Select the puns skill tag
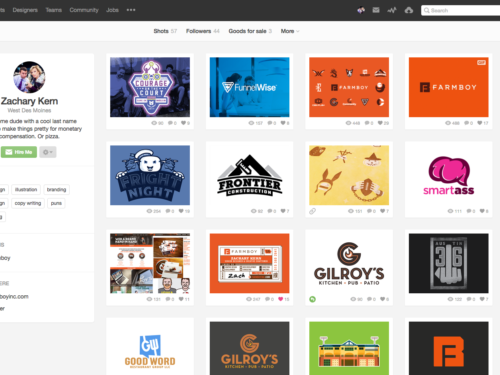This screenshot has width=500, height=375. coord(56,203)
